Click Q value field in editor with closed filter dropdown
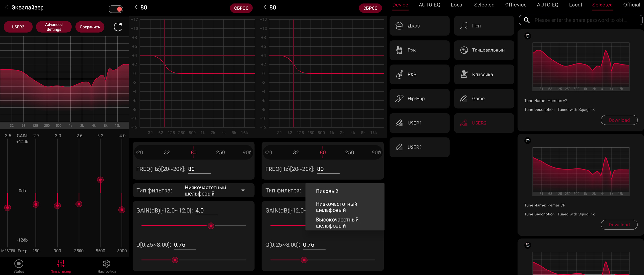The width and height of the screenshot is (644, 275). tap(185, 245)
